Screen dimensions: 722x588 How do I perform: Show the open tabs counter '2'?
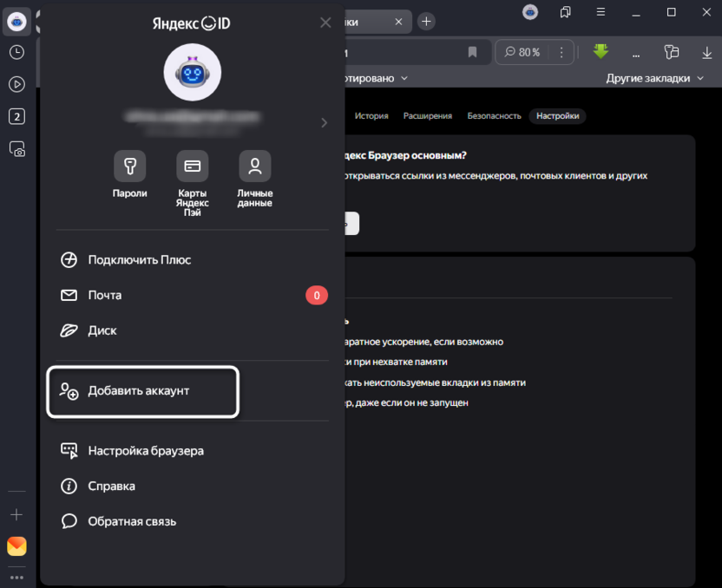(17, 117)
